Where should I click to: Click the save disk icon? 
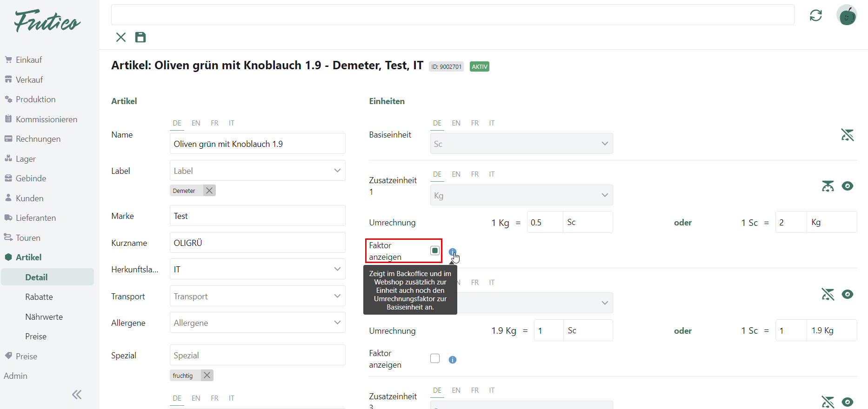pyautogui.click(x=140, y=37)
